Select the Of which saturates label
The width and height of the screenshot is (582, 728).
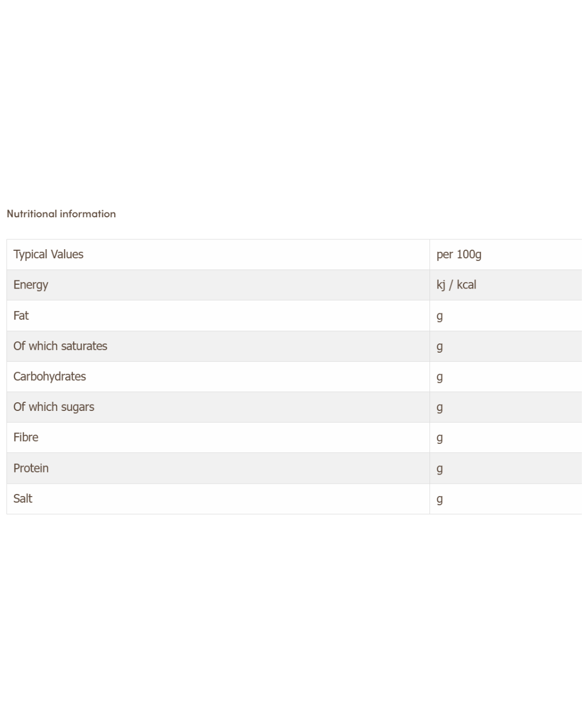coord(60,346)
